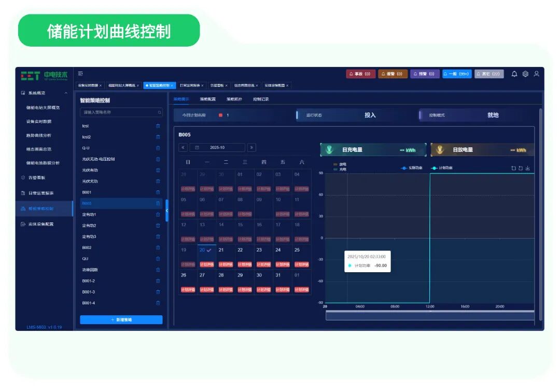Open 事故 (0) alarm badge
This screenshot has height=392, width=560.
coord(360,74)
